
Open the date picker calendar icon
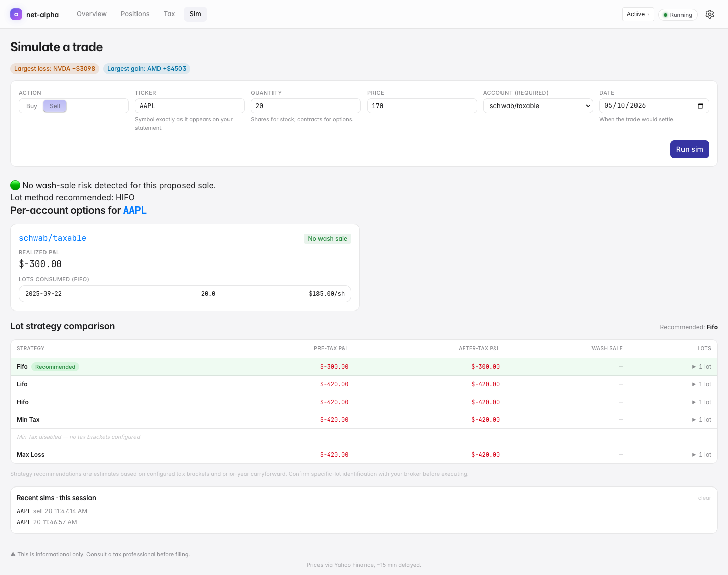pos(700,106)
